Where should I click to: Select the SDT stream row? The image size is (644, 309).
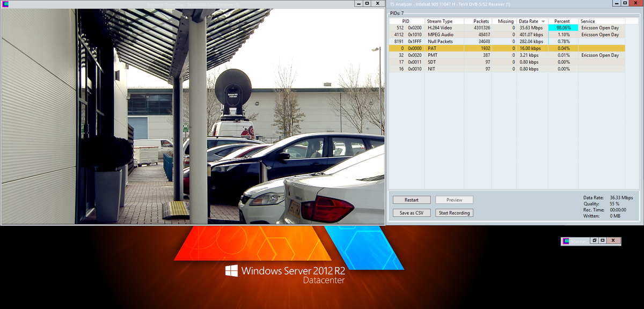507,62
